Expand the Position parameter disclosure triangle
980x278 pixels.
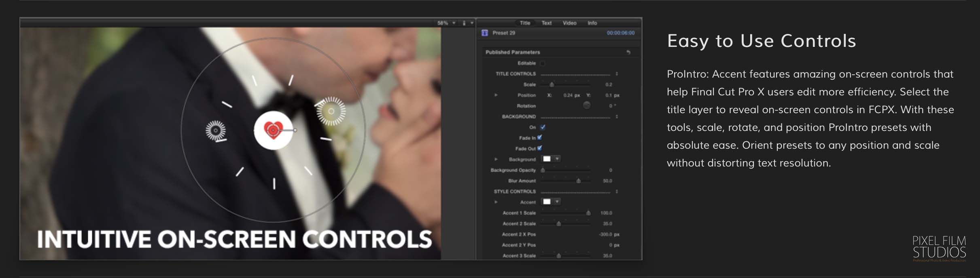(x=496, y=95)
